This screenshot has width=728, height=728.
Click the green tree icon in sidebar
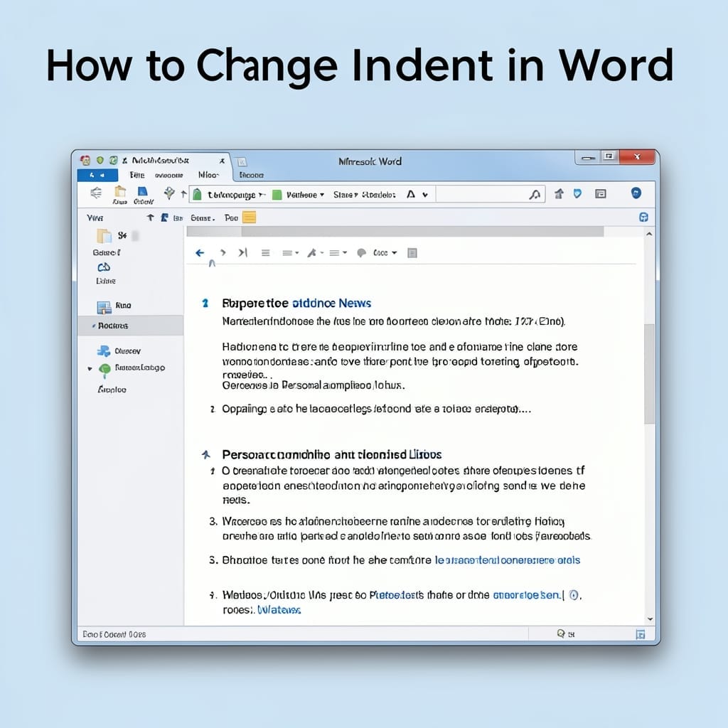(x=105, y=370)
